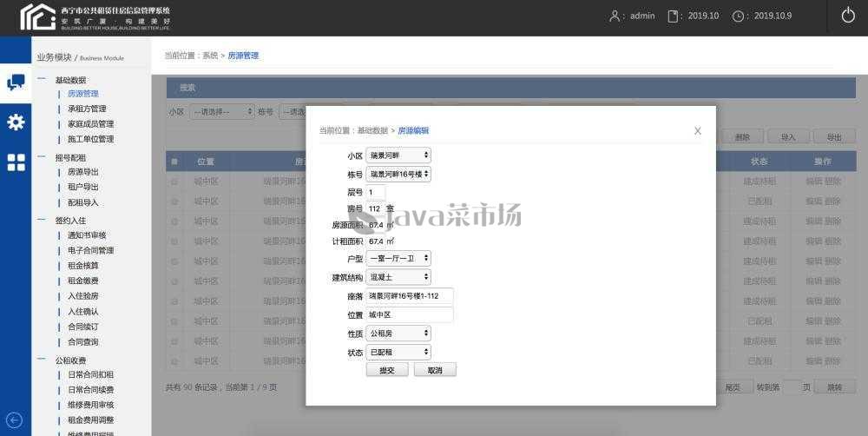868x436 pixels.
Task: Click the 提交 submit button
Action: point(387,370)
